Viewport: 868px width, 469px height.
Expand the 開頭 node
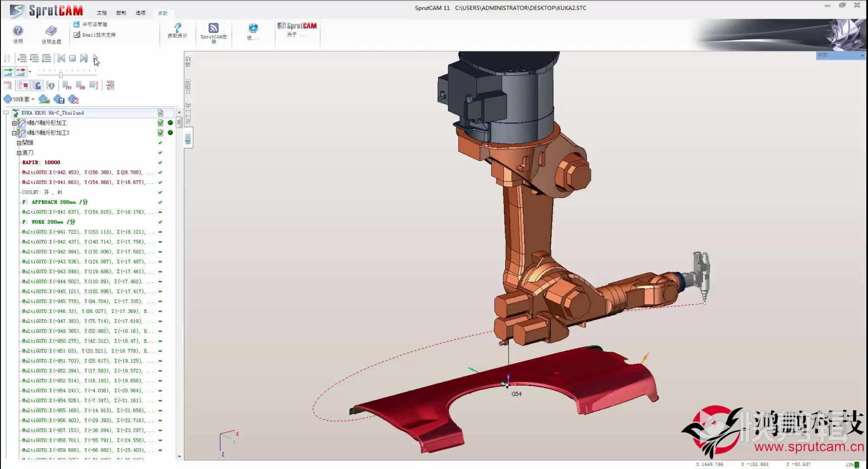(x=19, y=143)
